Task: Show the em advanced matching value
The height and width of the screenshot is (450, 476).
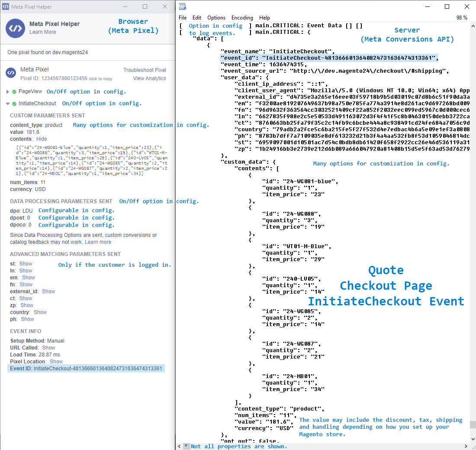Action: click(28, 277)
